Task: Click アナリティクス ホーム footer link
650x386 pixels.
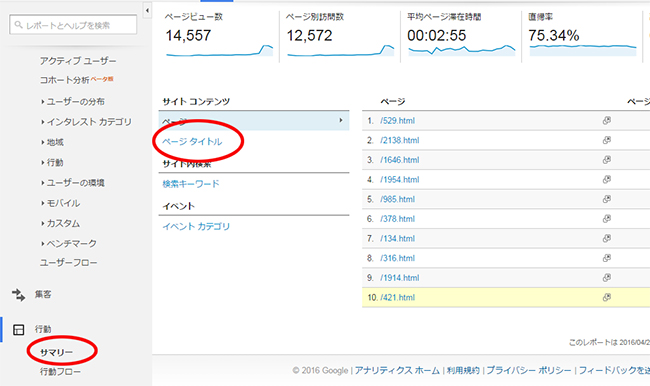Action: 397,370
